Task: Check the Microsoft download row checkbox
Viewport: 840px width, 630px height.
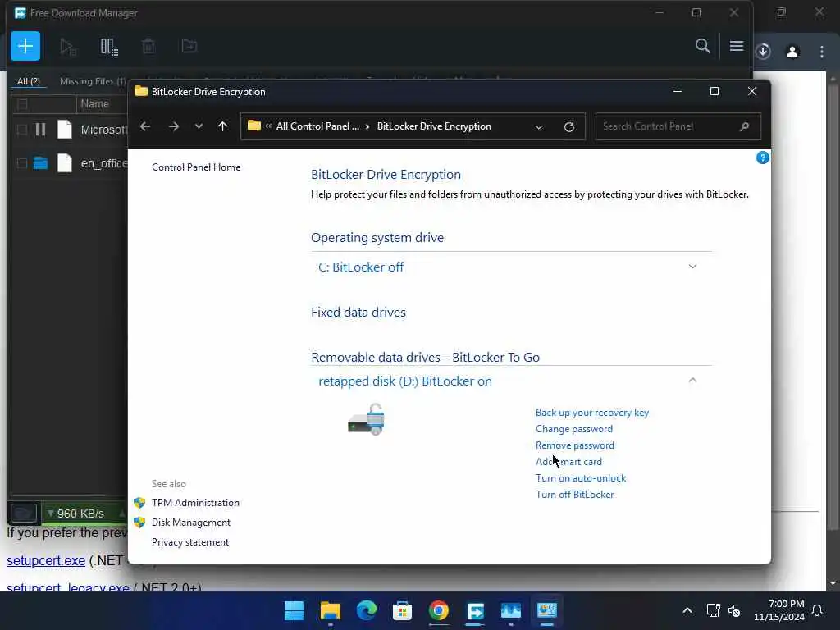Action: click(22, 130)
